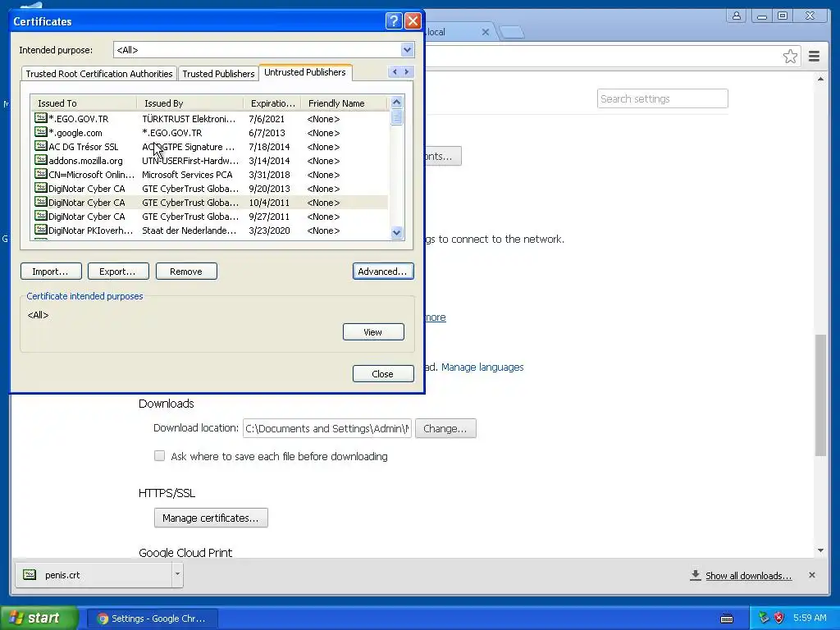Image resolution: width=840 pixels, height=630 pixels.
Task: Open penis.crt download options arrow
Action: (x=177, y=574)
